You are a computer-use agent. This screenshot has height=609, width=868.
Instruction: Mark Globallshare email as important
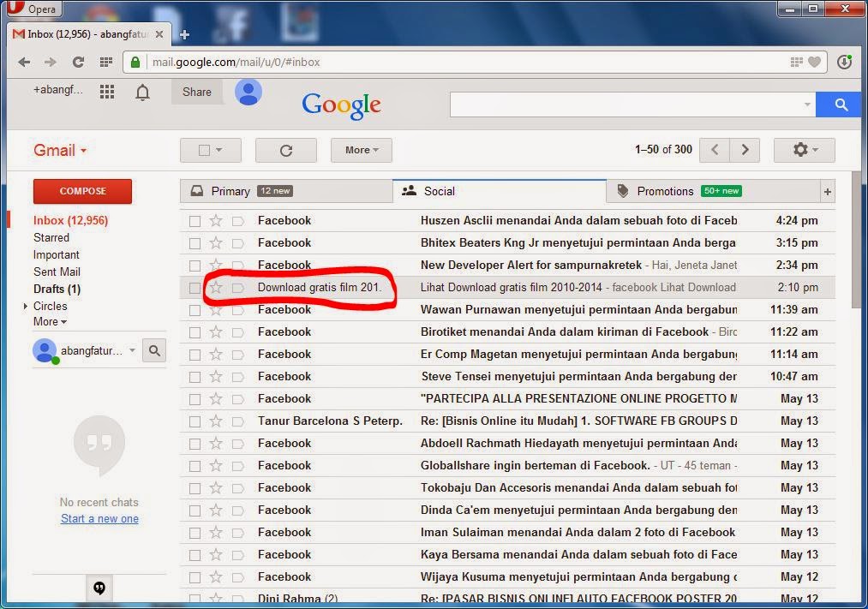[238, 466]
